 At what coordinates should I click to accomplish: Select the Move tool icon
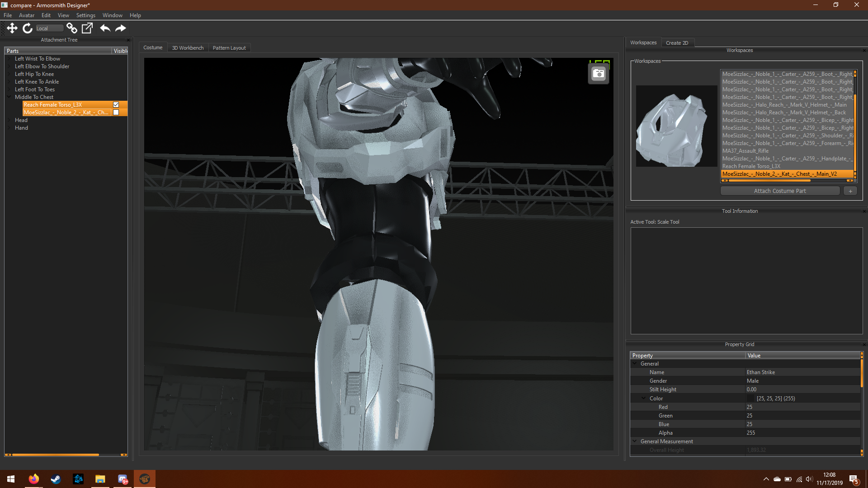pos(12,28)
